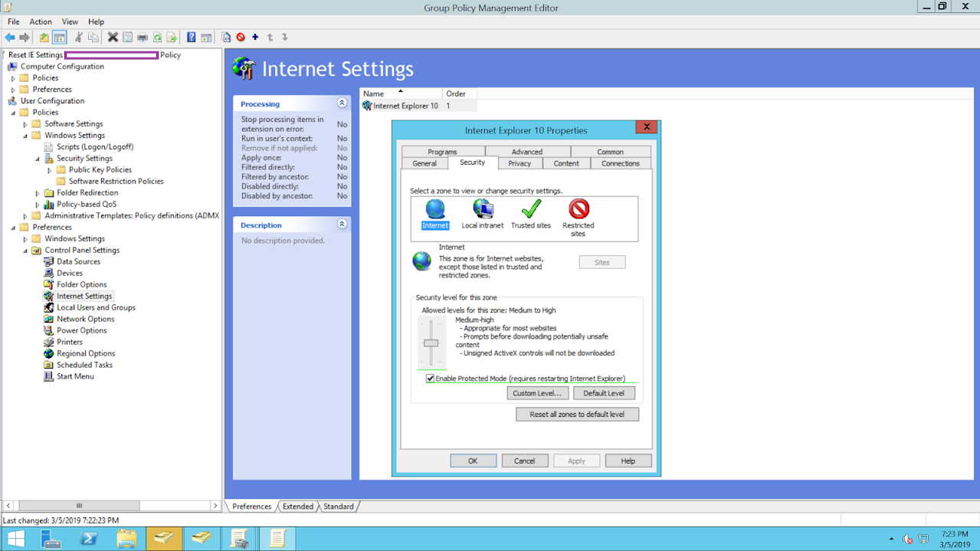Click the Default Level button
Viewport: 980px width, 551px height.
tap(604, 393)
